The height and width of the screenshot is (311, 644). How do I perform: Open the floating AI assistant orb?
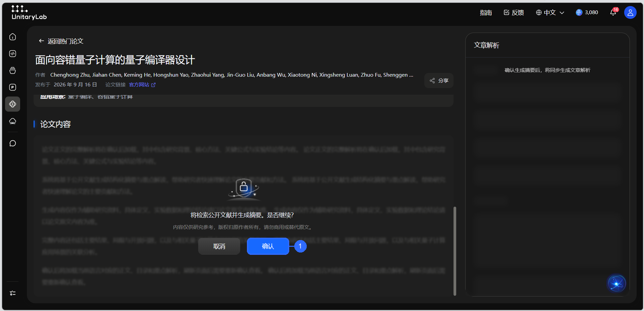coord(616,283)
